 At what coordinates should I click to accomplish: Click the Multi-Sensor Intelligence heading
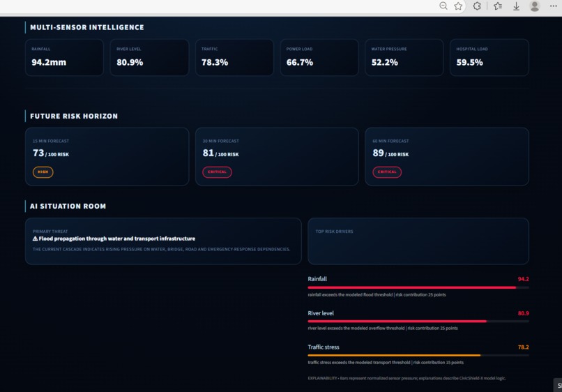87,27
